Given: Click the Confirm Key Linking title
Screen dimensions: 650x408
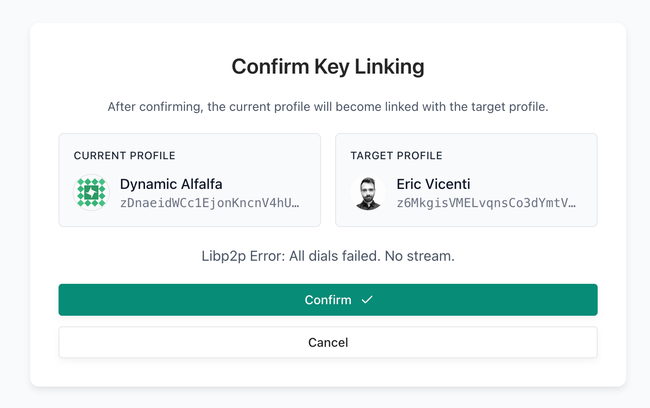Looking at the screenshot, I should 328,67.
